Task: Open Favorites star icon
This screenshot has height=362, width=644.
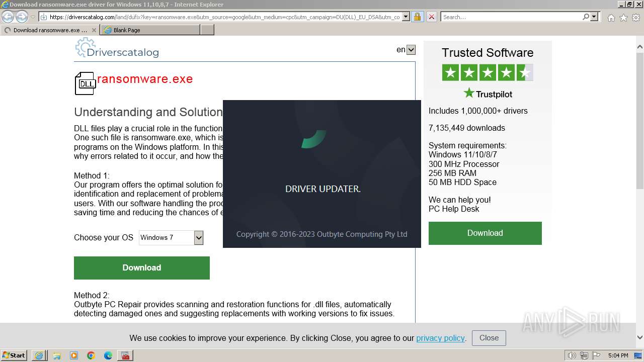Action: (623, 18)
